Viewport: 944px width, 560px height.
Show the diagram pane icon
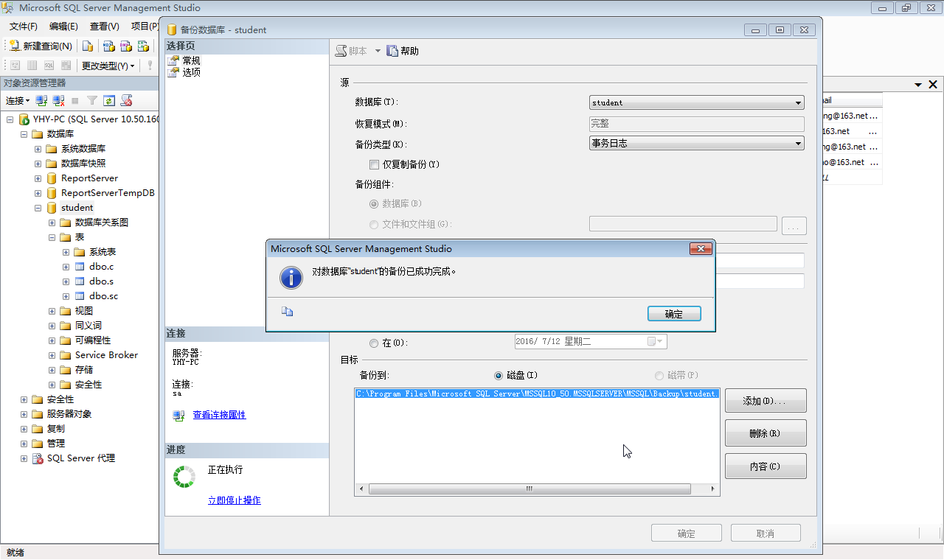coord(14,66)
